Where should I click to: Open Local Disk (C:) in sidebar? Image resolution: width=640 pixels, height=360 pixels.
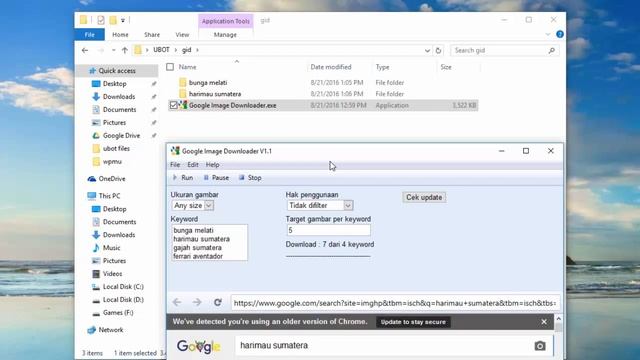(123, 287)
